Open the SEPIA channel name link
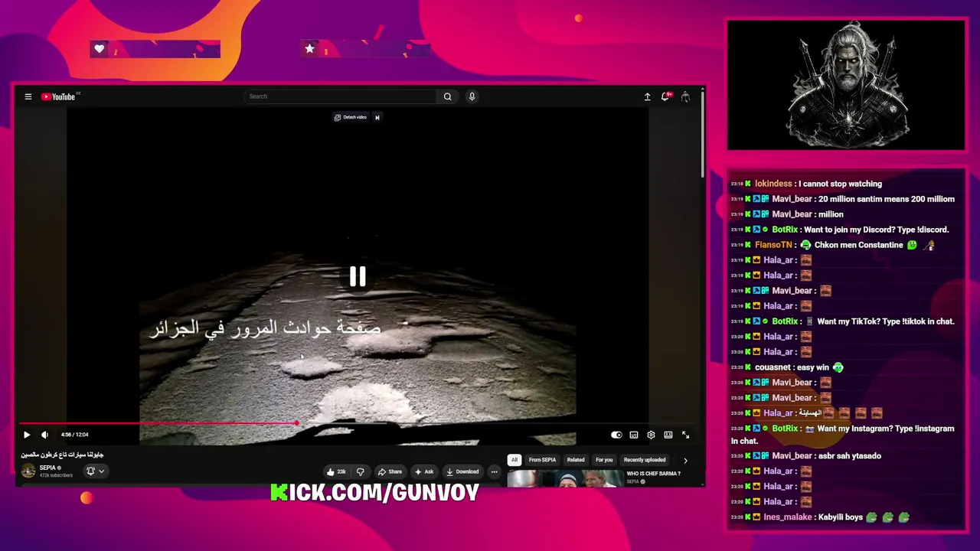The height and width of the screenshot is (551, 980). [49, 468]
